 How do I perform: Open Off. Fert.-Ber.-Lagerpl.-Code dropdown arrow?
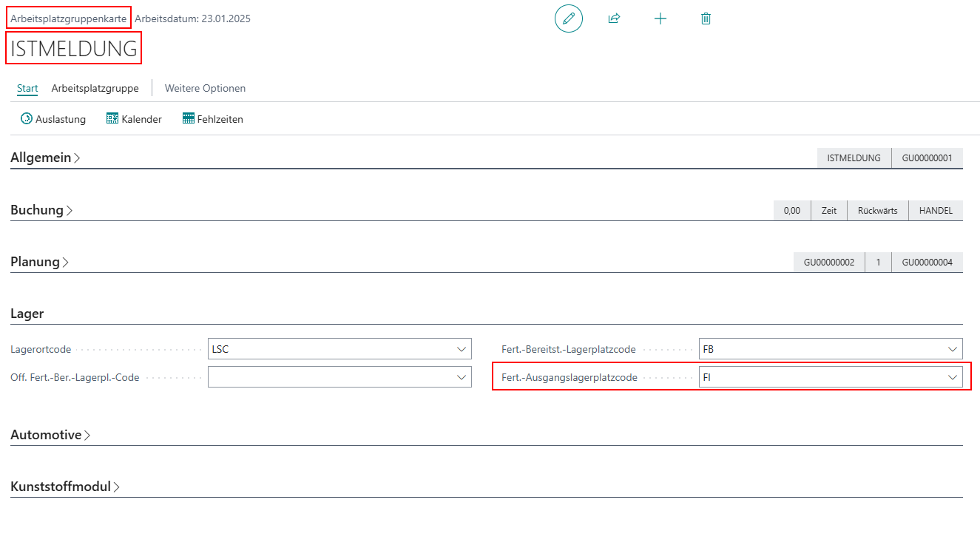462,377
